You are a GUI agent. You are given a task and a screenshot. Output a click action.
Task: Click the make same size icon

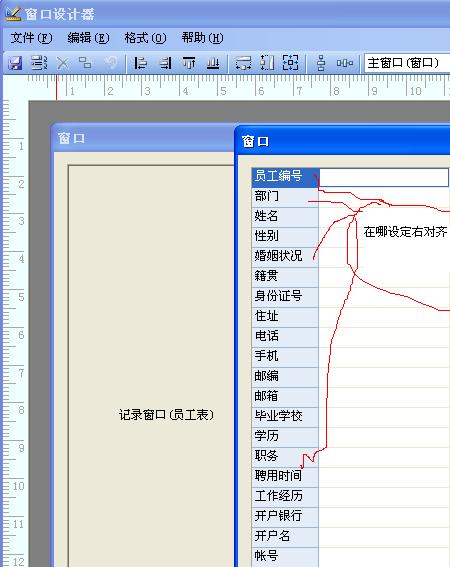click(x=290, y=63)
